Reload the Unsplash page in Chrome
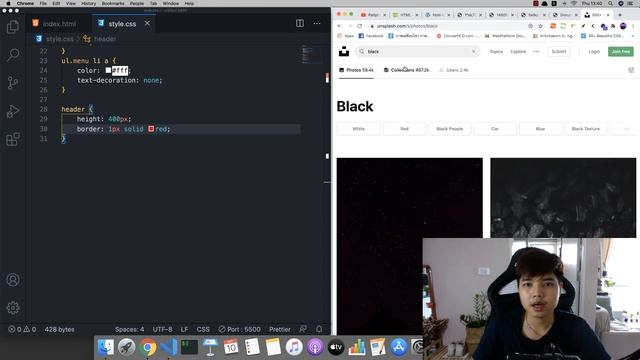The width and height of the screenshot is (640, 360). [360, 26]
